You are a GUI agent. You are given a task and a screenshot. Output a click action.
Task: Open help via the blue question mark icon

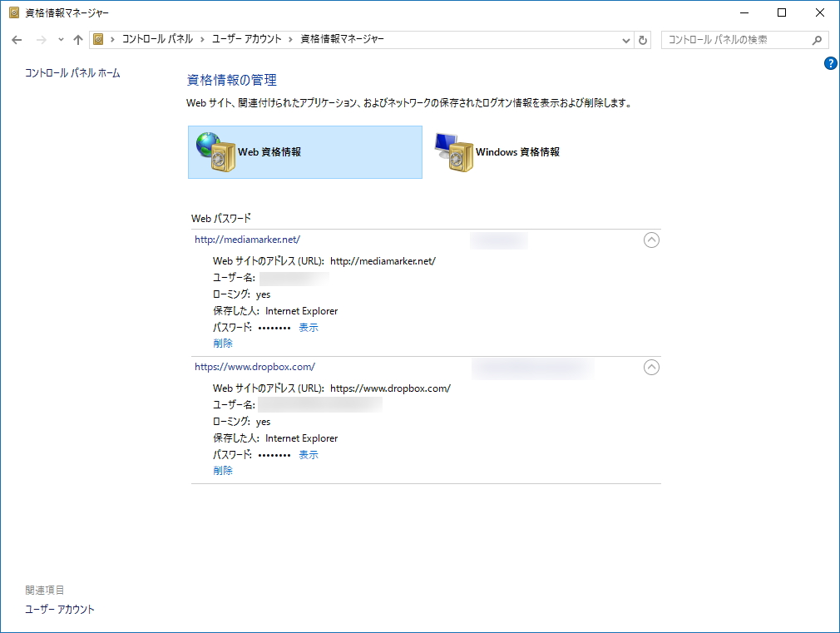click(x=829, y=62)
